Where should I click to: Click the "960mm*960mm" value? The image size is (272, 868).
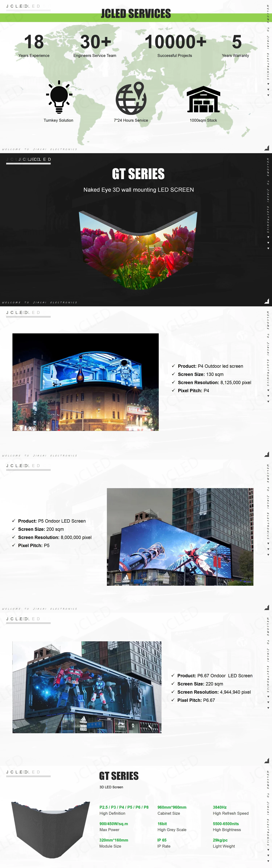click(172, 807)
